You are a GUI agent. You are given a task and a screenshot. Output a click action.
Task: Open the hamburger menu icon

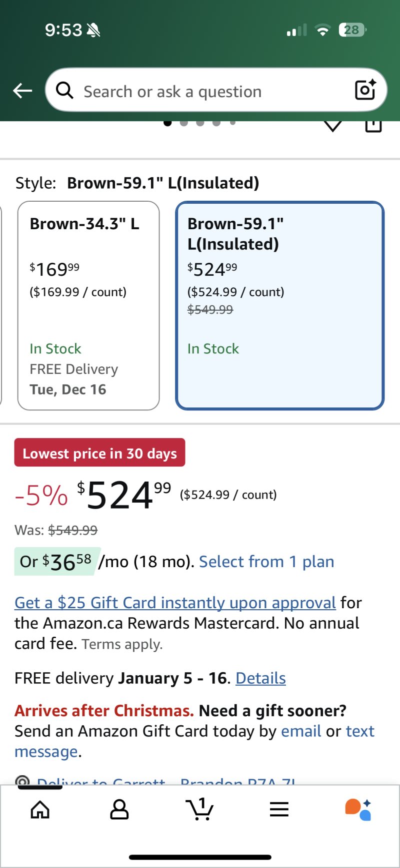[279, 809]
